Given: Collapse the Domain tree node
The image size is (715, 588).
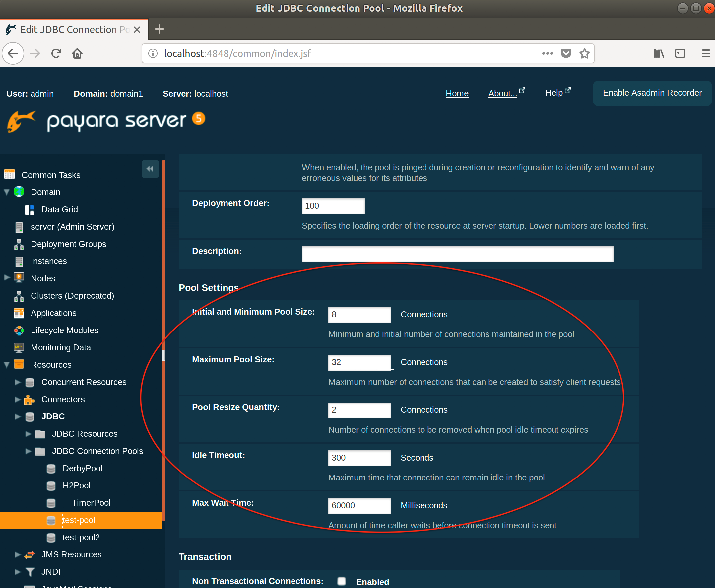Looking at the screenshot, I should coord(6,192).
